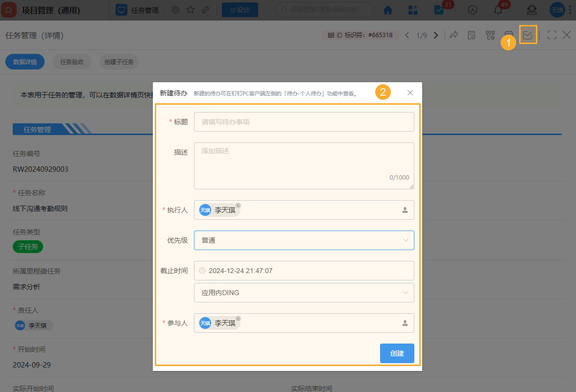Image resolution: width=576 pixels, height=392 pixels.
Task: Click the share arrow icon in detail toolbar
Action: coord(454,35)
